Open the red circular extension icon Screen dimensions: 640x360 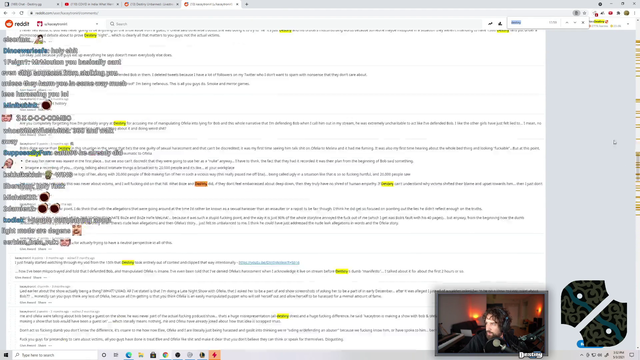(610, 13)
